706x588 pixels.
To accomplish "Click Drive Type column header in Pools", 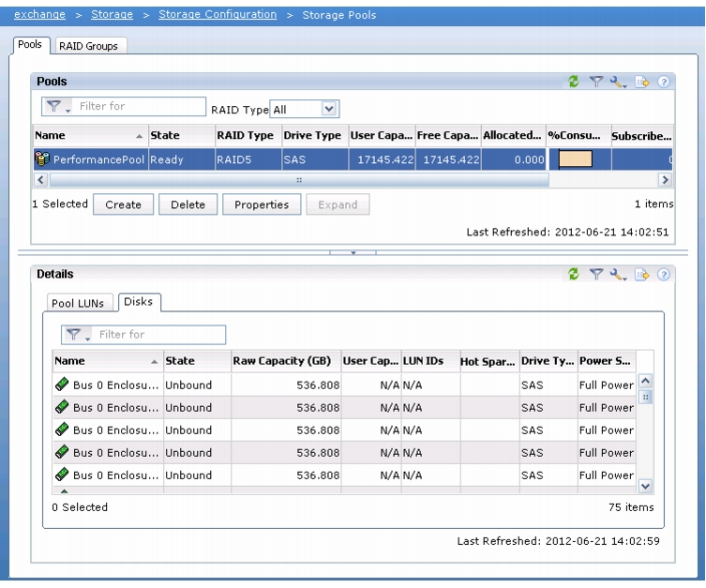I will click(x=315, y=136).
